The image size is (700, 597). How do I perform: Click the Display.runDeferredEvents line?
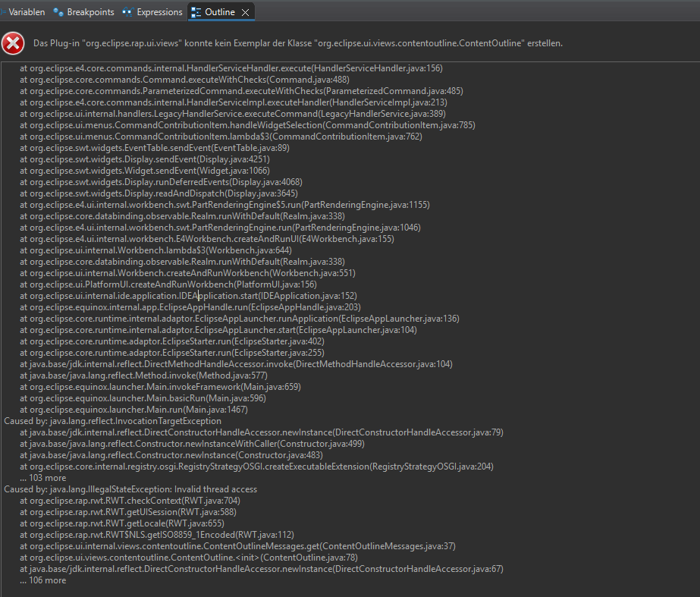tap(162, 182)
